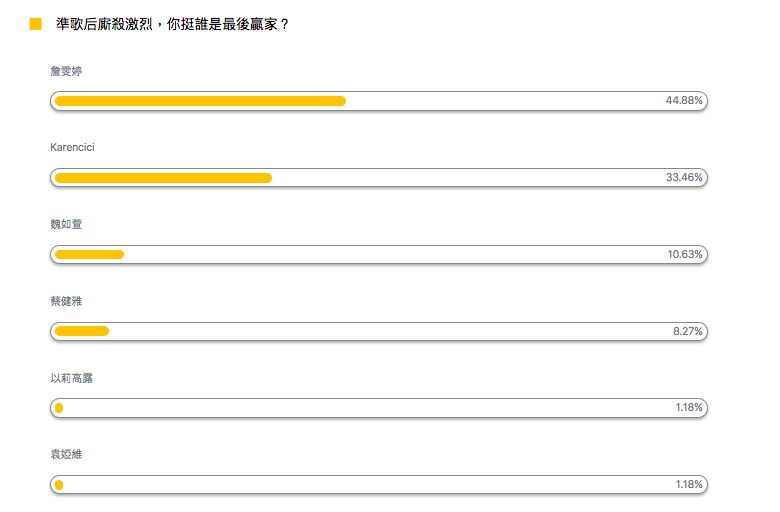Screen dimensions: 780x512
Task: Click the yellow filled bar for 詹雯婷
Action: [x=200, y=101]
